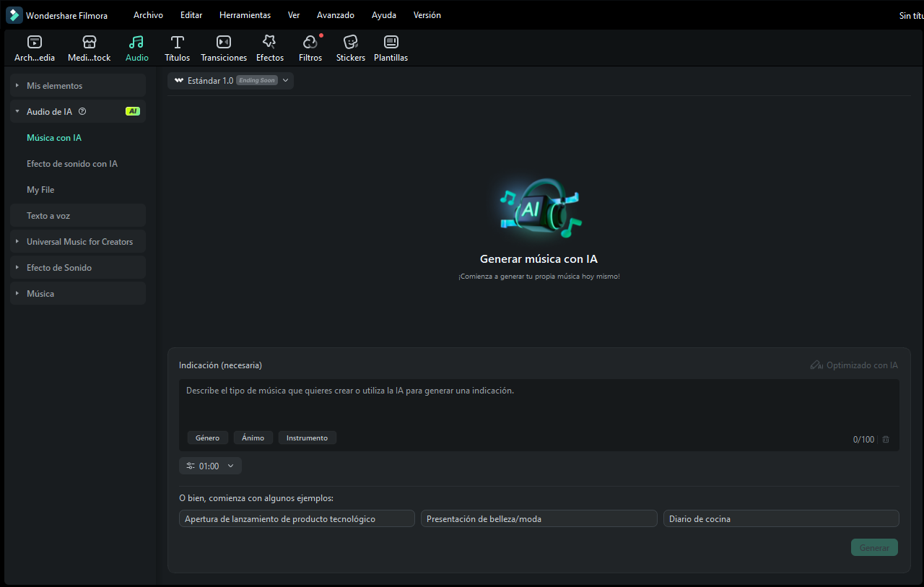Expand the Música section
This screenshot has height=587, width=924.
click(x=78, y=293)
